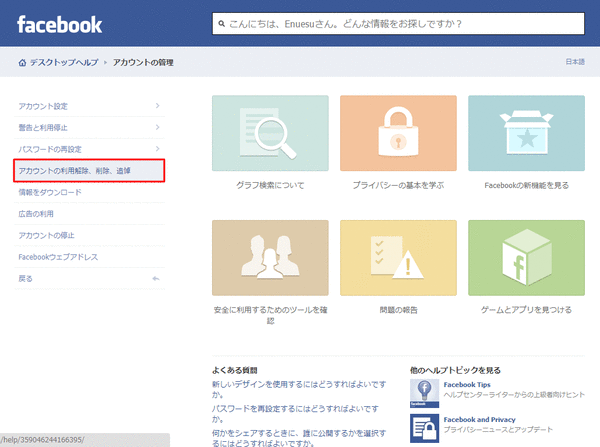Open デスクトップヘルプ breadcrumb link
The width and height of the screenshot is (600, 447).
coord(64,62)
